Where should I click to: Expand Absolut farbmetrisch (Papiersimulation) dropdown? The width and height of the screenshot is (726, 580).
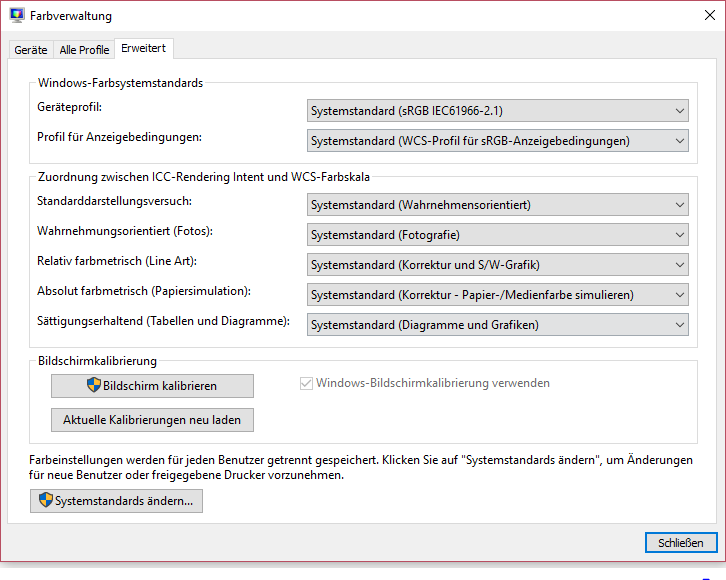[x=498, y=295]
